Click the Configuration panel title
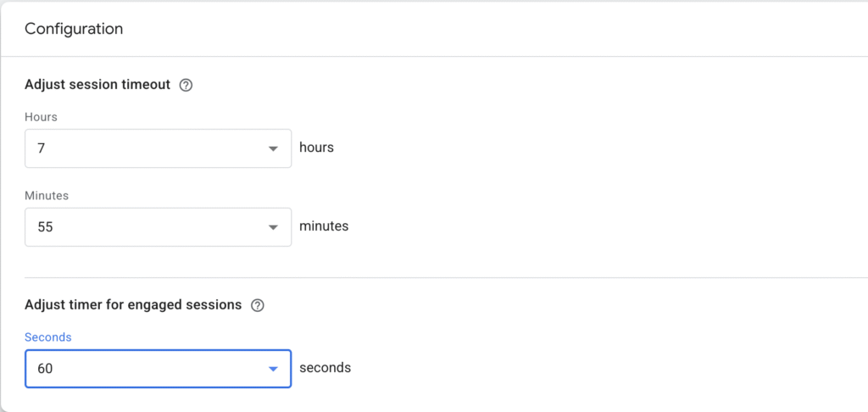The image size is (868, 412). click(x=74, y=29)
